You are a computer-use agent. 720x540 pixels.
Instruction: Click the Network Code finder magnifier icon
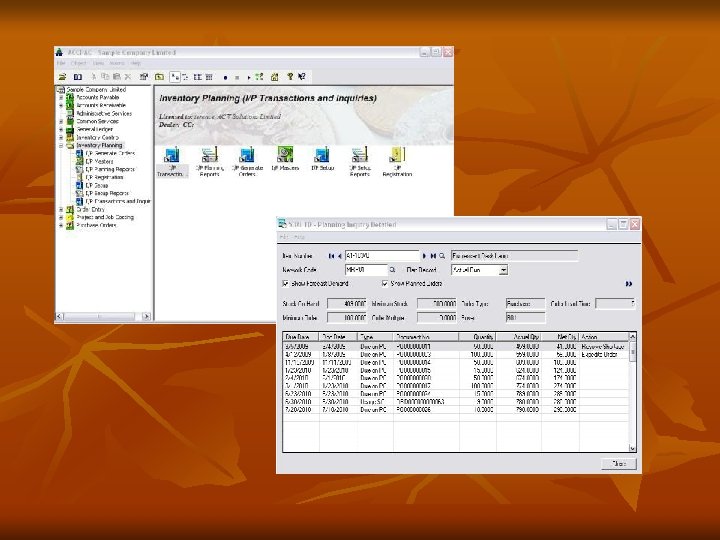click(x=392, y=270)
